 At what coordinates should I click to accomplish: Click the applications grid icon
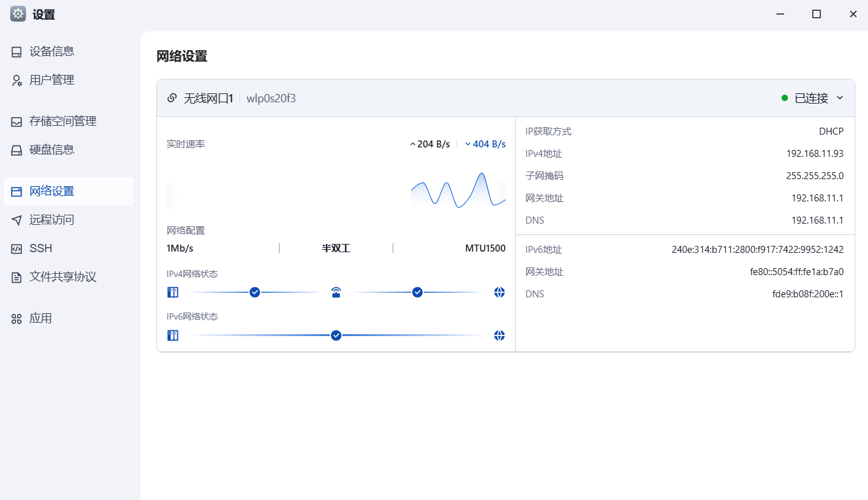(x=17, y=318)
